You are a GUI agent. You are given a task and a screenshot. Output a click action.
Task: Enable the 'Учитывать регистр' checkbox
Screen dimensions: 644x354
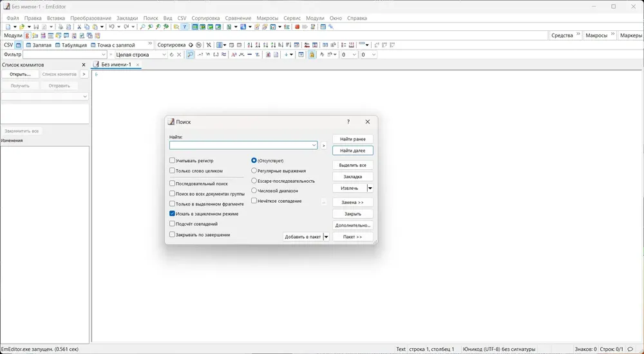[172, 160]
